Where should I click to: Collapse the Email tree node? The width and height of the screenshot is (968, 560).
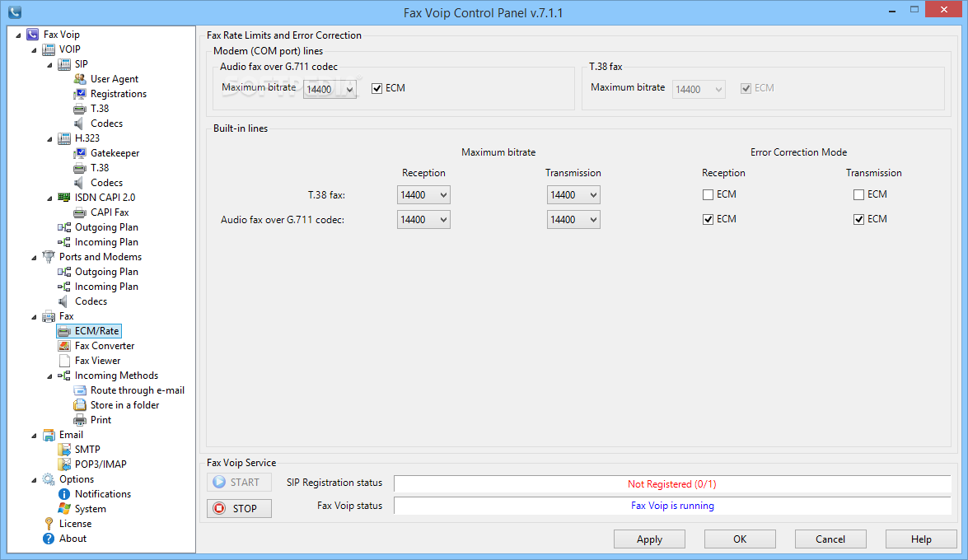tap(34, 436)
